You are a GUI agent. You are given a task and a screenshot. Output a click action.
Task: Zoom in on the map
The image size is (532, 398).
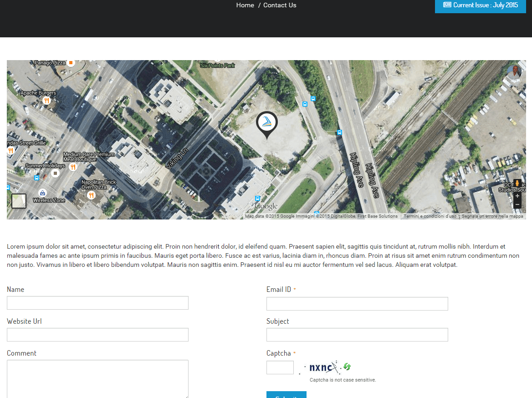[x=517, y=196]
